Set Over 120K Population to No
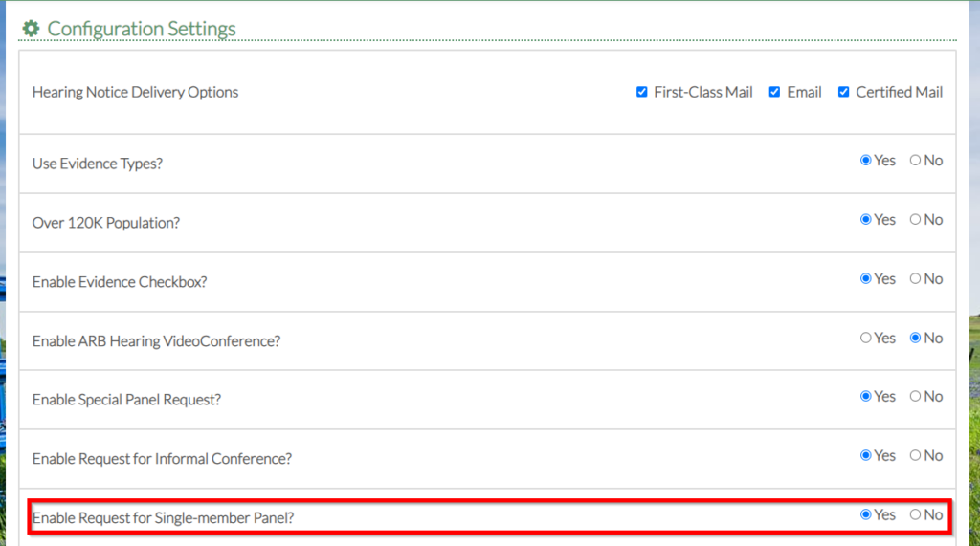Image resolution: width=980 pixels, height=546 pixels. click(x=915, y=220)
